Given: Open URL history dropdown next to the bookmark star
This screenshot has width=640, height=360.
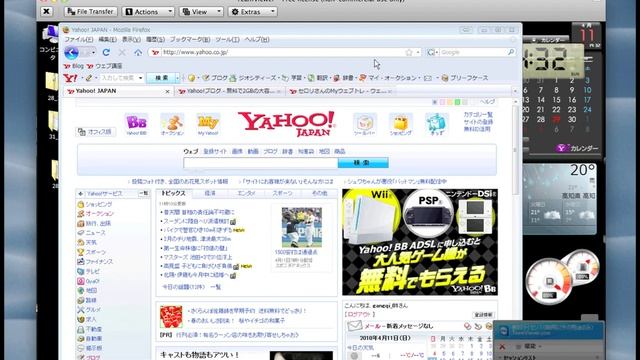Looking at the screenshot, I should [x=418, y=53].
